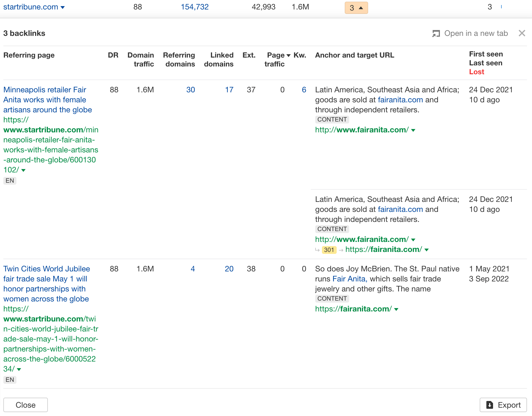Open dropdown beside Twin Cities article URL
The width and height of the screenshot is (532, 416).
pos(19,369)
